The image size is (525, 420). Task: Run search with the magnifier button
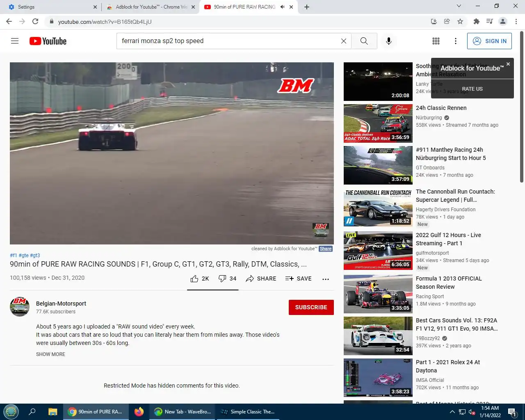tap(364, 41)
